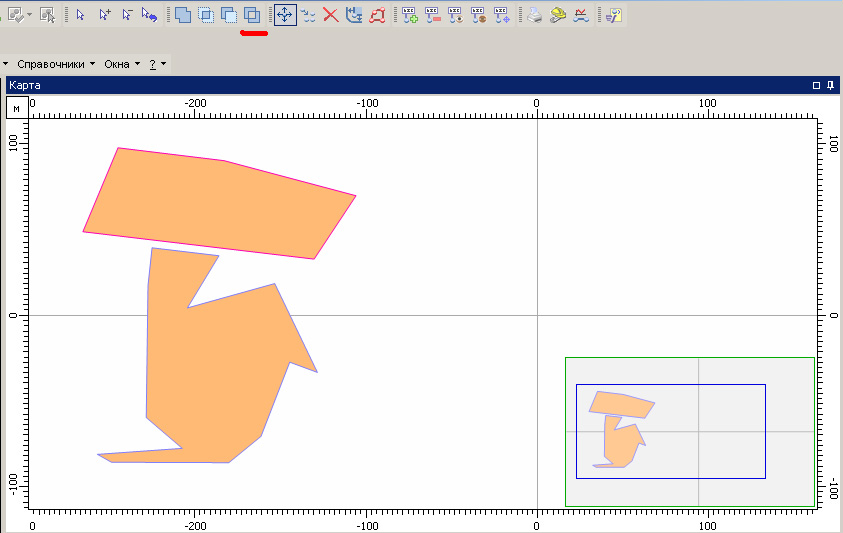This screenshot has height=533, width=843.
Task: Click the 'м' units button at ruler corner
Action: coord(17,108)
